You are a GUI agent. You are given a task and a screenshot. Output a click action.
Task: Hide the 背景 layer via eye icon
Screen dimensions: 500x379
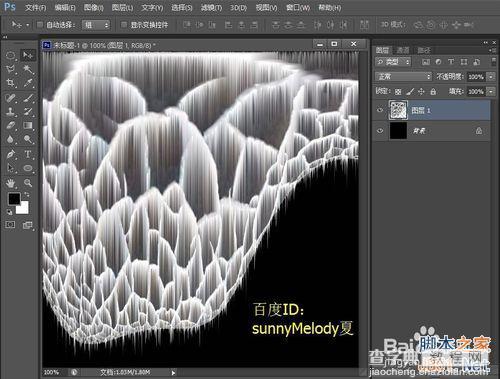click(380, 131)
